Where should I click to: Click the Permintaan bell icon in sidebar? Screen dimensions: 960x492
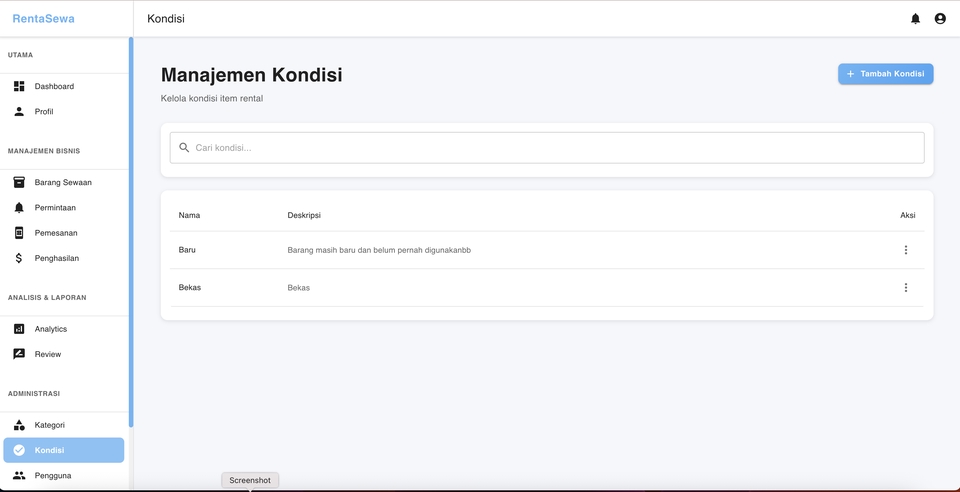click(19, 207)
